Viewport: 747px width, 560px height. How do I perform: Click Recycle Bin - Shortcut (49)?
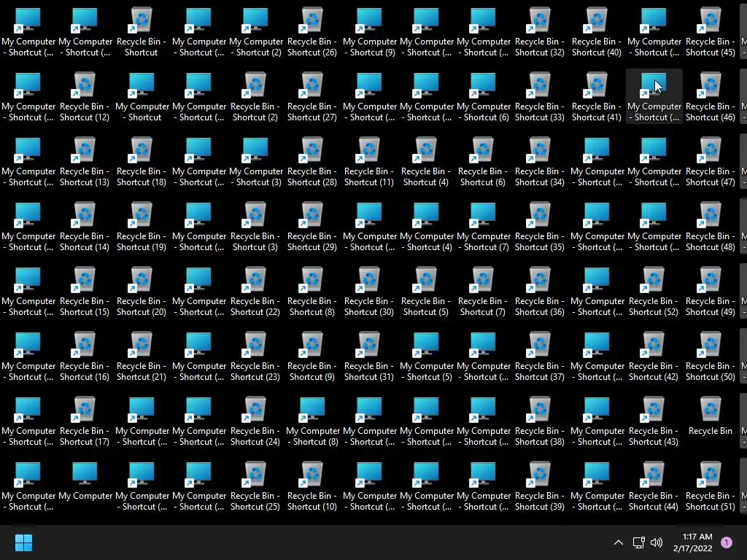(711, 292)
